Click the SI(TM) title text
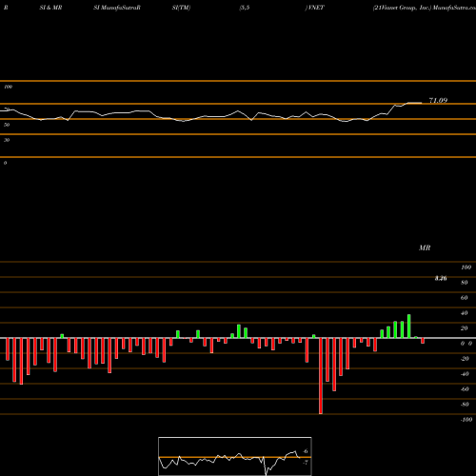The height and width of the screenshot is (476, 476). tap(181, 8)
